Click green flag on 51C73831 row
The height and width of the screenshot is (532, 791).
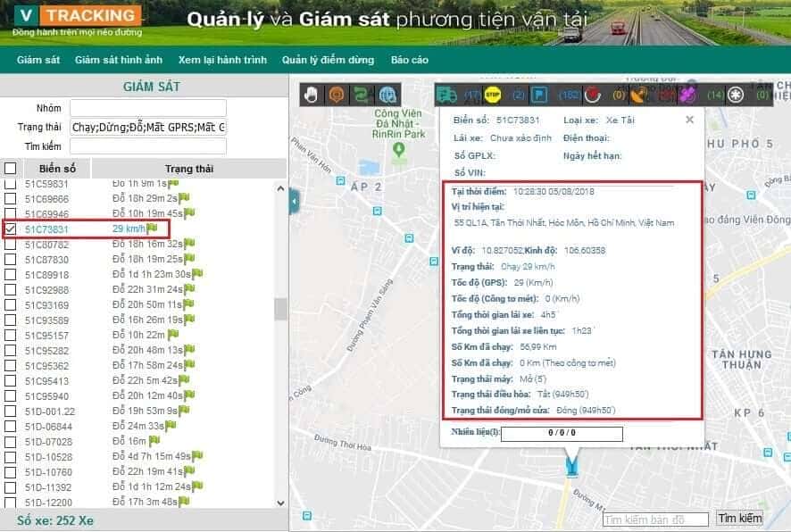click(152, 229)
